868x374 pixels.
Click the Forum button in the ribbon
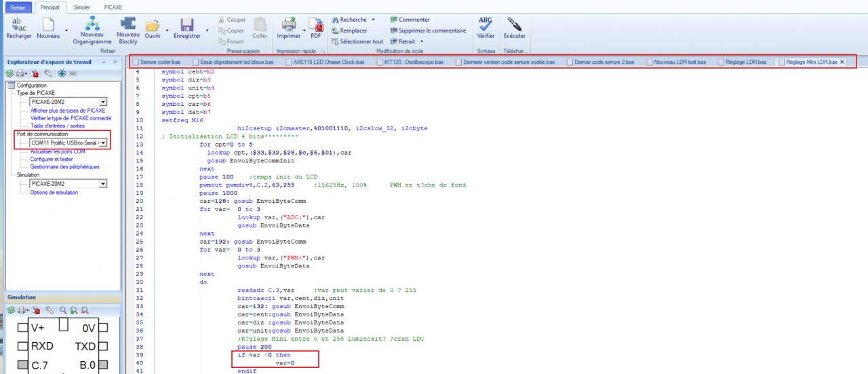pos(231,41)
